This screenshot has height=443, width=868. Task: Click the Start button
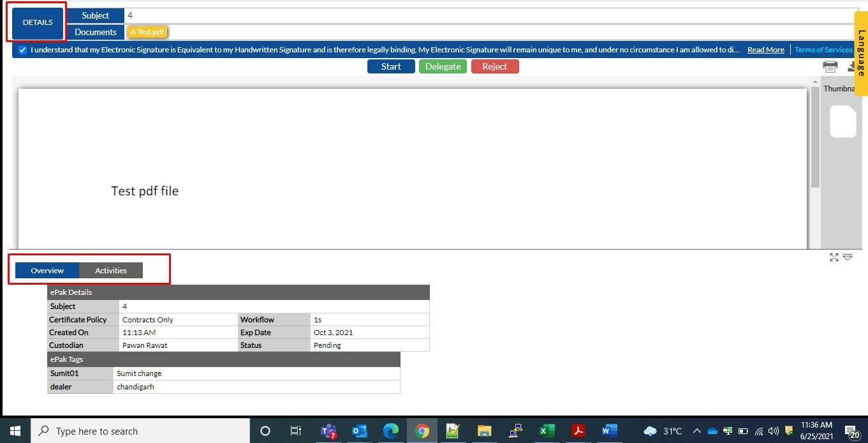click(391, 66)
